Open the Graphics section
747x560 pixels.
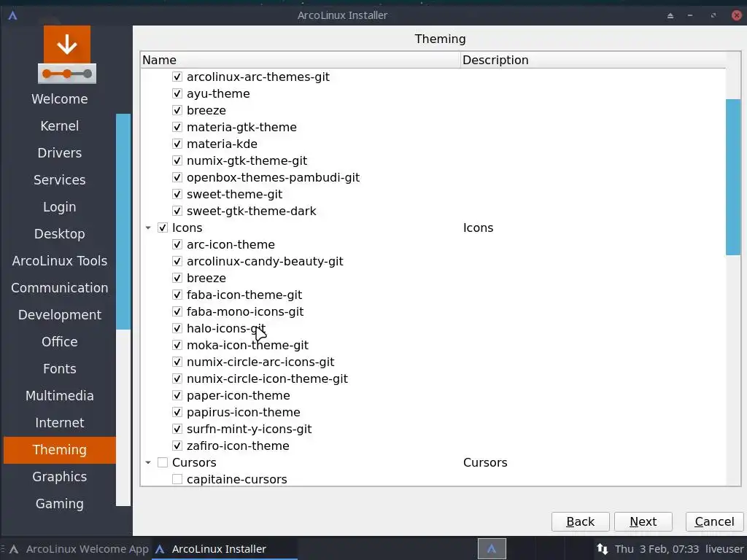tap(60, 477)
